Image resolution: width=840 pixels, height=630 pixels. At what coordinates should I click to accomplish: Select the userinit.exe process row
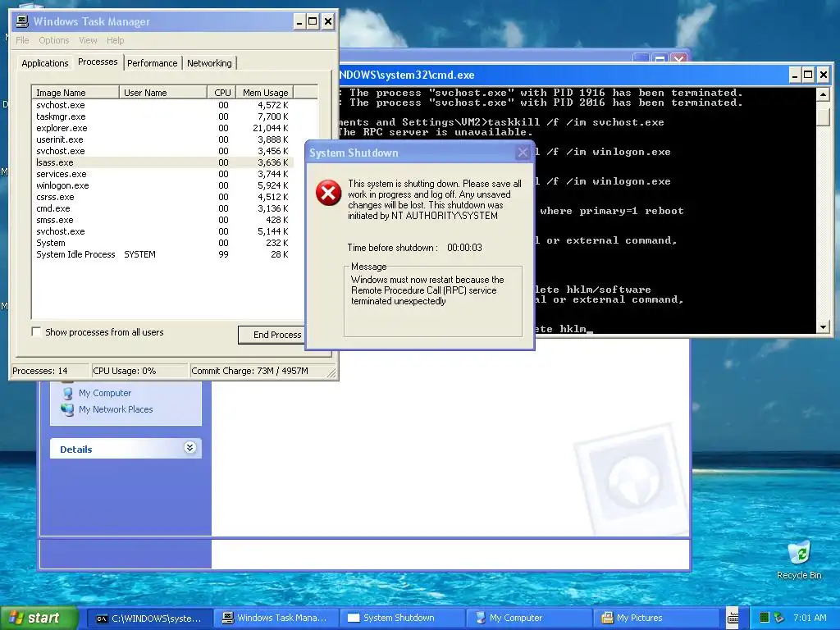tap(163, 139)
